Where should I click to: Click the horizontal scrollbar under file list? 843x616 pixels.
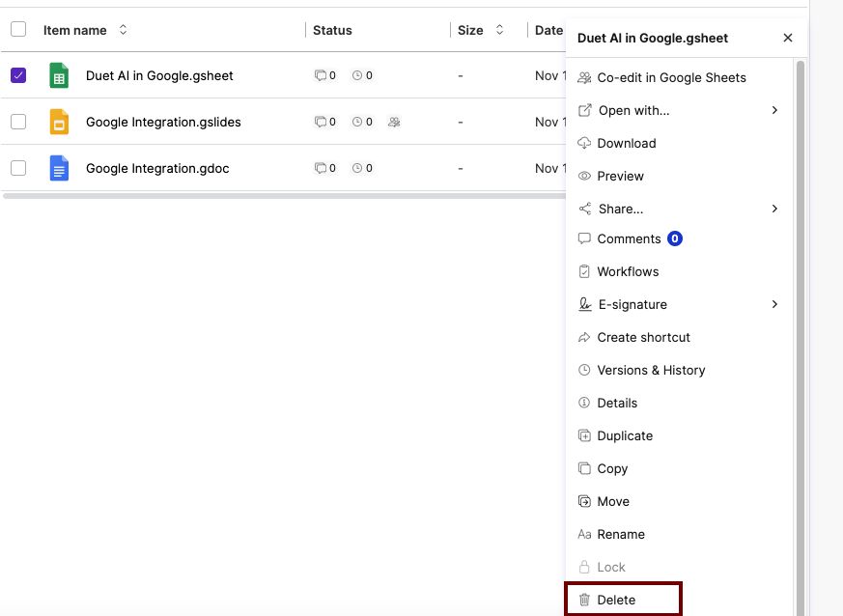[x=284, y=196]
